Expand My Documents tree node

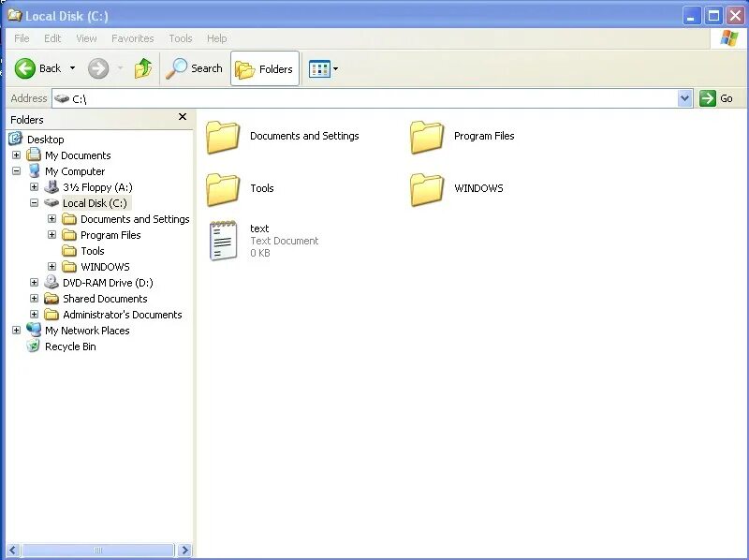coord(16,155)
